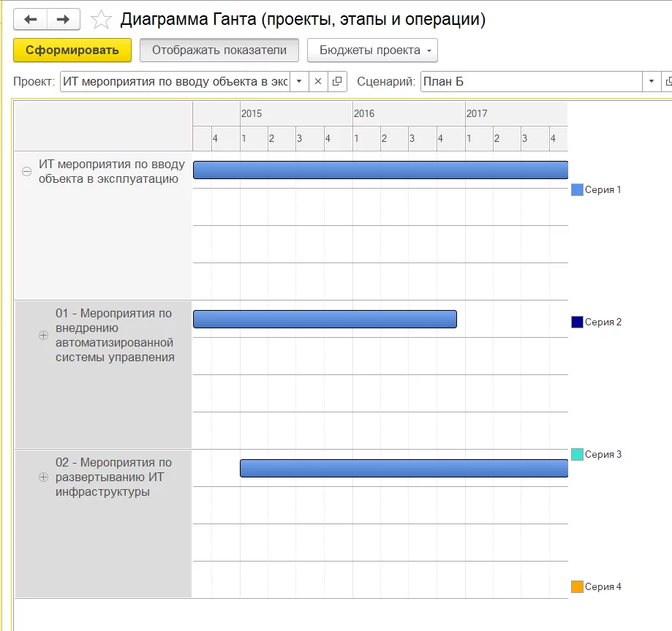Click the back navigation arrow
This screenshot has height=631, width=672.
[x=30, y=19]
